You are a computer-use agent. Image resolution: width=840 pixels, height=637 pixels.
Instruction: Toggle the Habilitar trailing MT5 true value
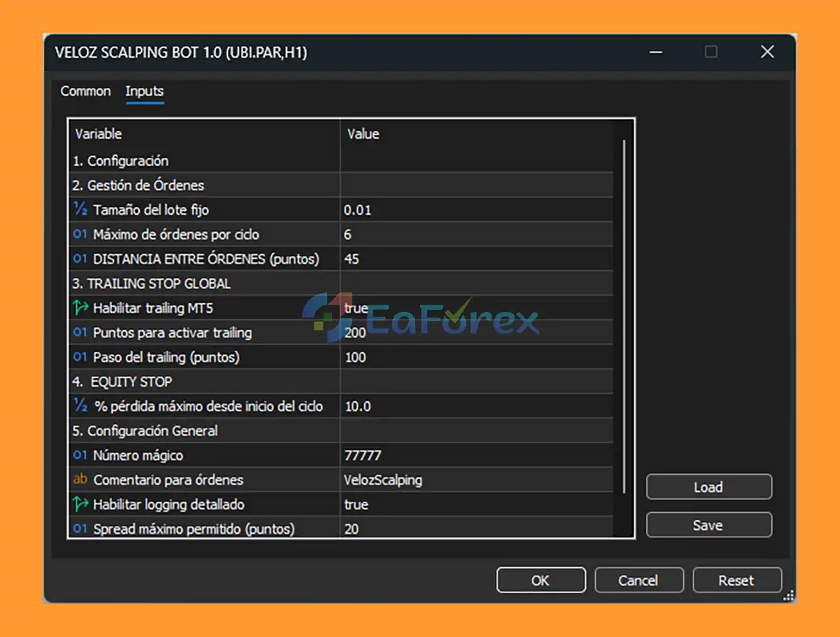coord(356,308)
